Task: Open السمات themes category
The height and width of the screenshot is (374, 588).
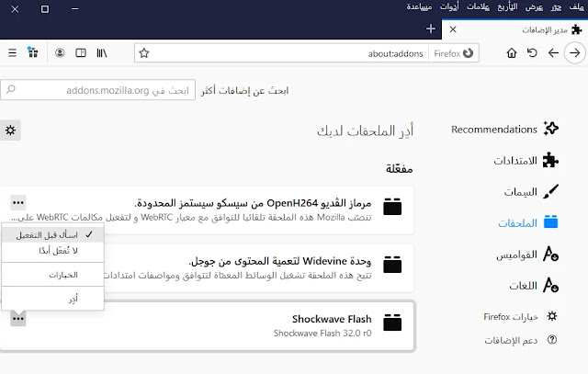Action: [531, 192]
